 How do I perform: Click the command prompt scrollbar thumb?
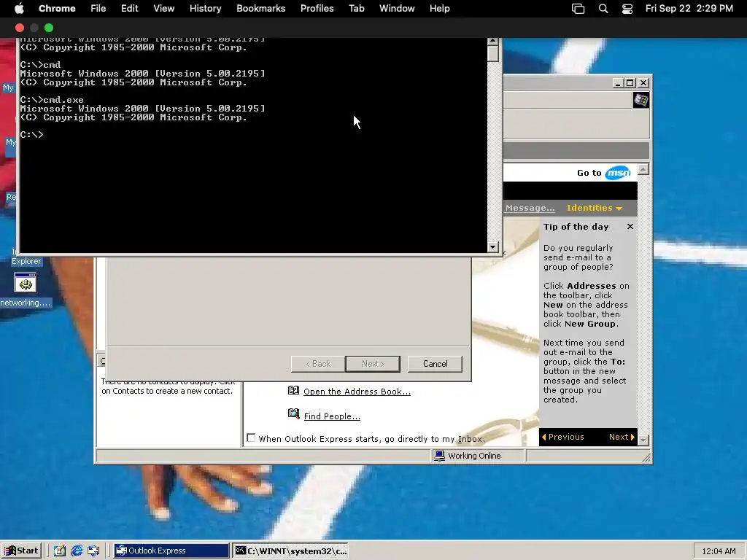click(x=493, y=53)
